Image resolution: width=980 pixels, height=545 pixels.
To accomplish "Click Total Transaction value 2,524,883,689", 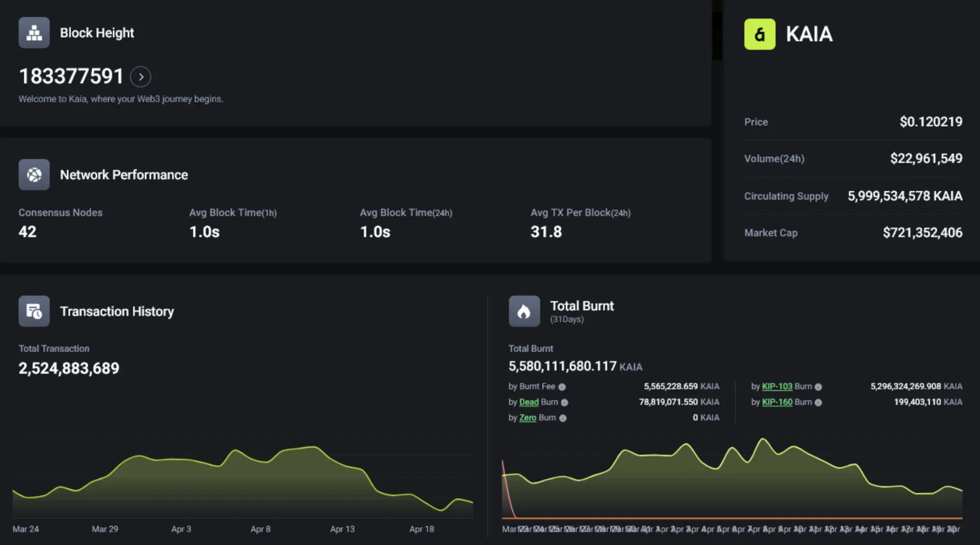I will [69, 368].
